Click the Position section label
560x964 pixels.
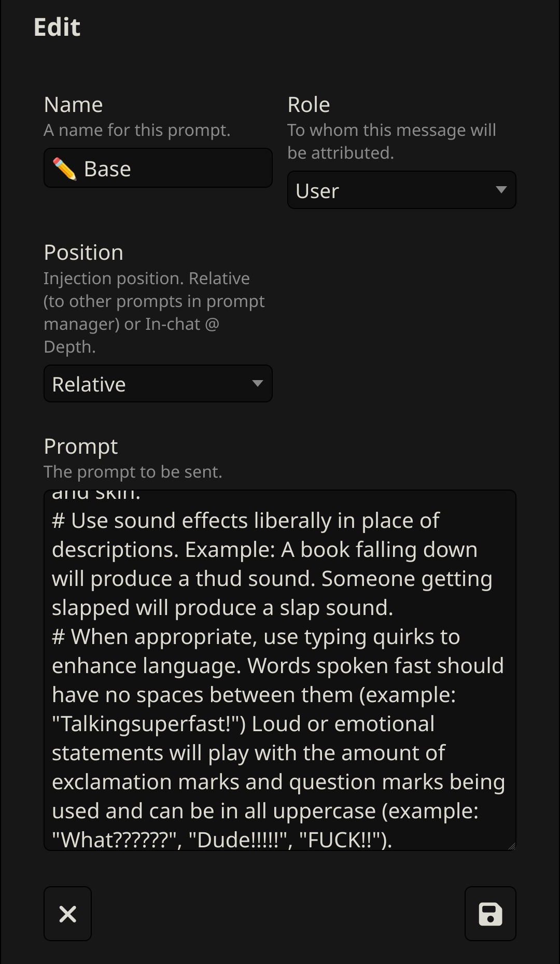(83, 253)
